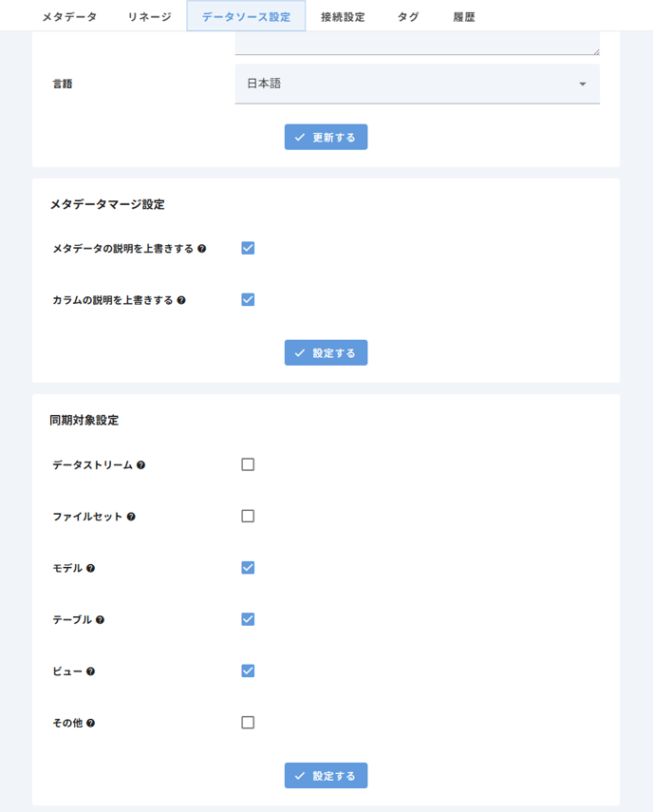Disable the テーブル sync checkbox

click(x=248, y=619)
